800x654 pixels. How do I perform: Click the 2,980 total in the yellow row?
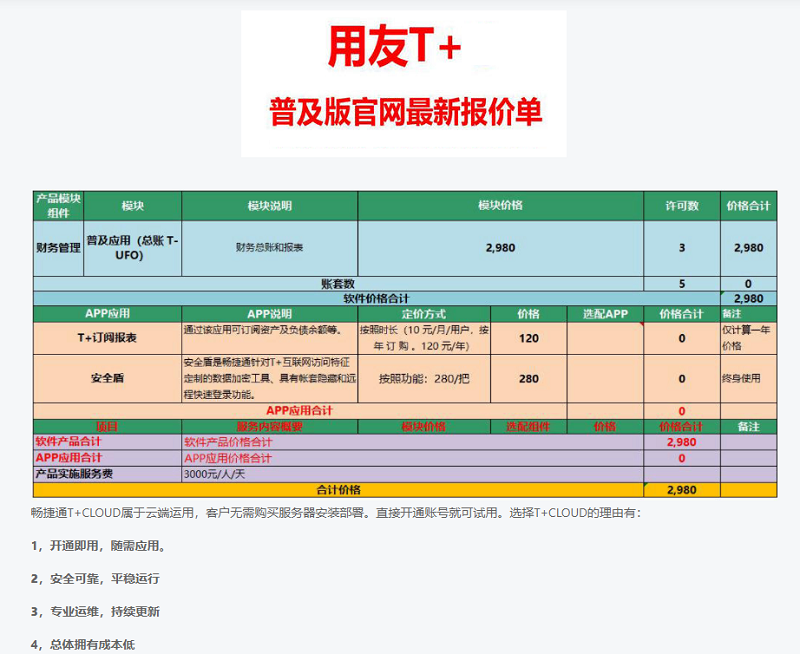pyautogui.click(x=682, y=490)
